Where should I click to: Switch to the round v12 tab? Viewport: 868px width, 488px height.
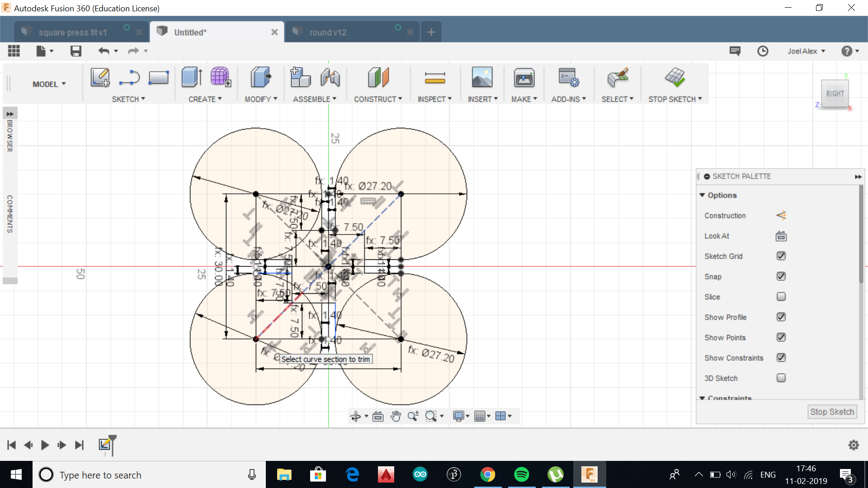point(328,33)
